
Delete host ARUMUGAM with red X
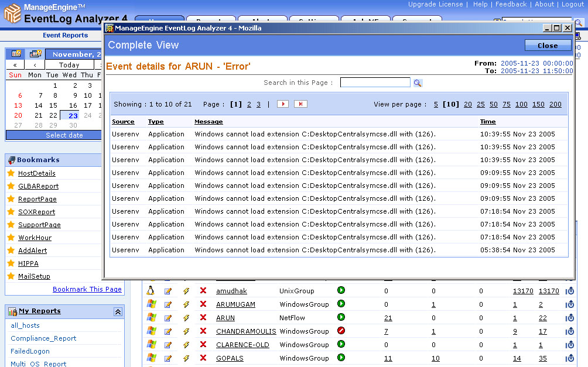[x=203, y=304]
